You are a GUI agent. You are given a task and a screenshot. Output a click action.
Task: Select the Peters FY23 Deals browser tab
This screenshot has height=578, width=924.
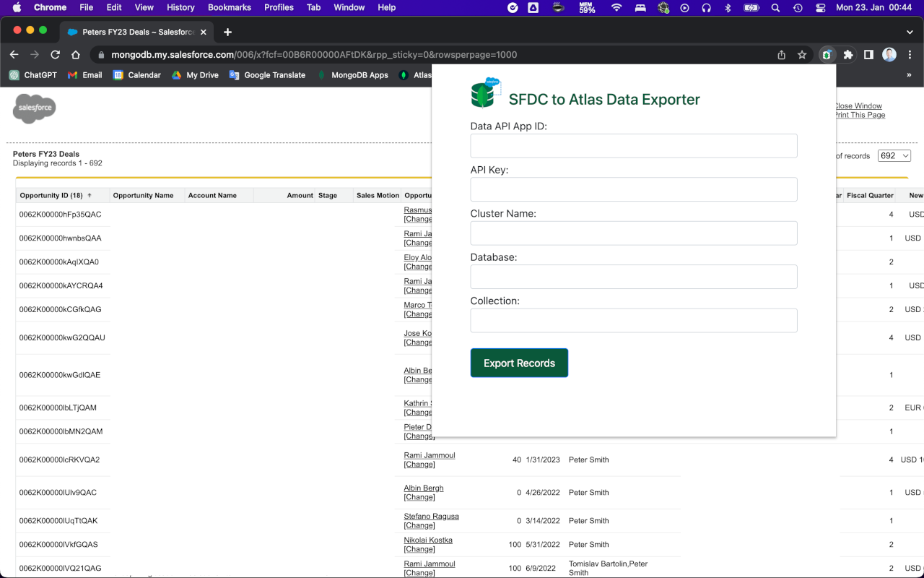click(x=137, y=32)
